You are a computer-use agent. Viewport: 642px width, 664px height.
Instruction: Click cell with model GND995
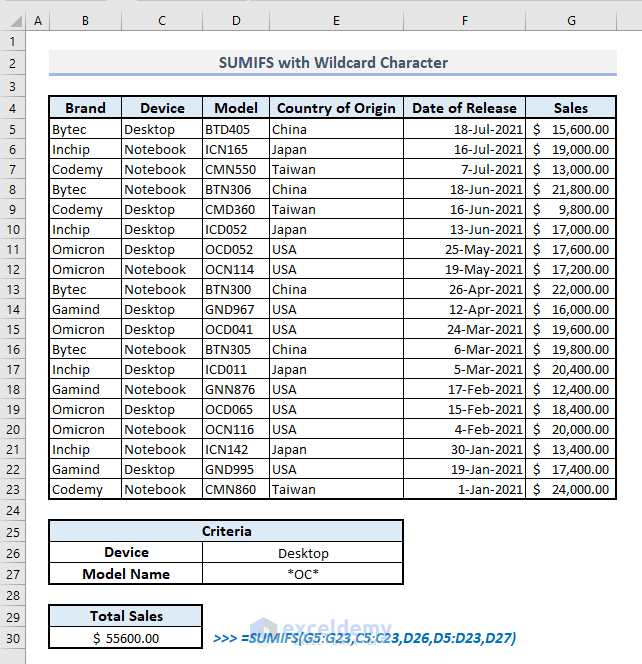click(236, 469)
